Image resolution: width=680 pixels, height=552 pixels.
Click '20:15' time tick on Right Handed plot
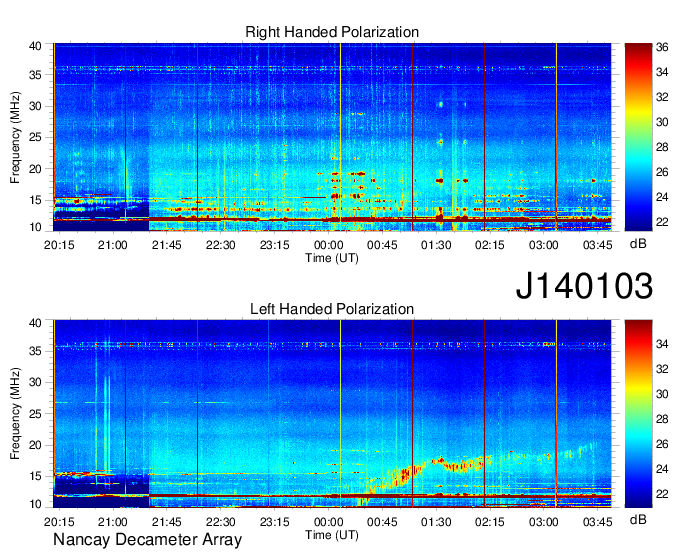[59, 245]
